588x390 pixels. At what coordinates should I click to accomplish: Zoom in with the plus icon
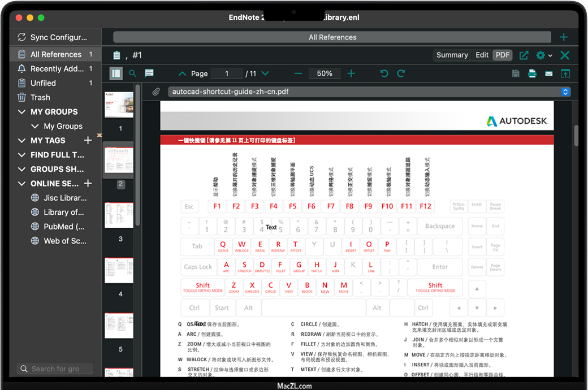[351, 73]
